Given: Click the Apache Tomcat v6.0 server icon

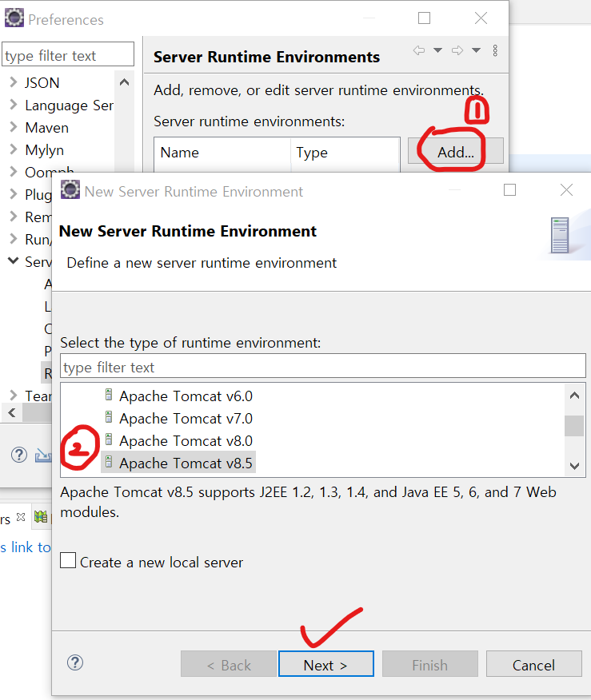Looking at the screenshot, I should (109, 395).
